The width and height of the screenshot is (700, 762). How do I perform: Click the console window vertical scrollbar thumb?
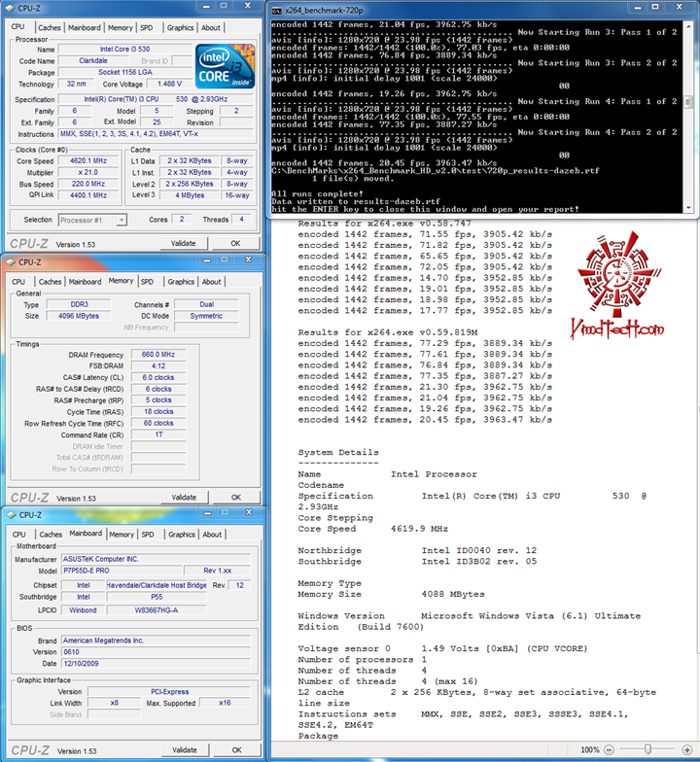pos(688,102)
